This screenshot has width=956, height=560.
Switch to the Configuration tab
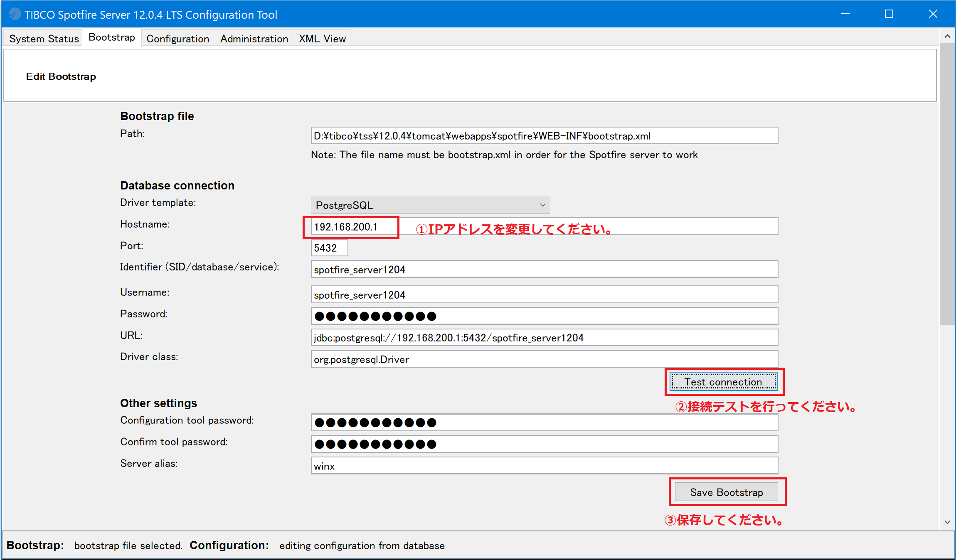click(x=177, y=39)
